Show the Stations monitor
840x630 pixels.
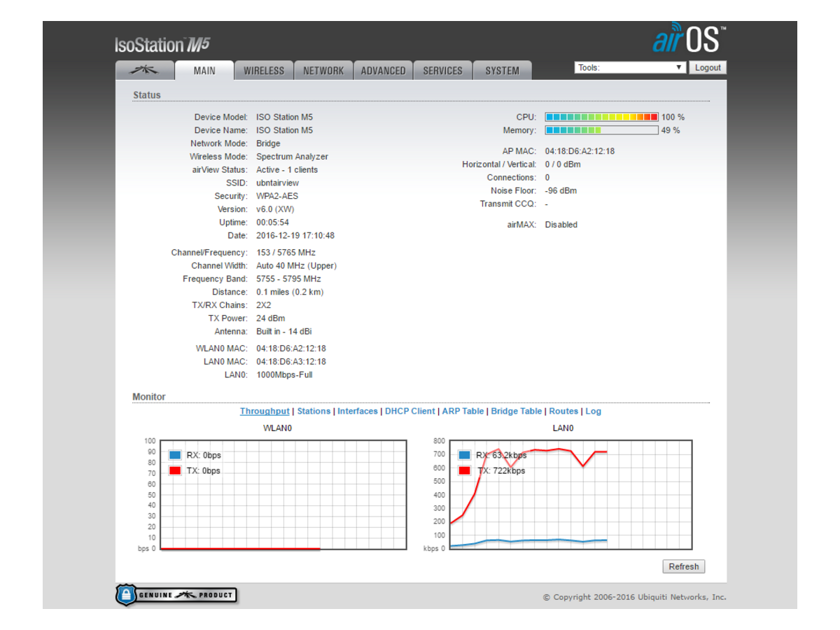pyautogui.click(x=314, y=411)
